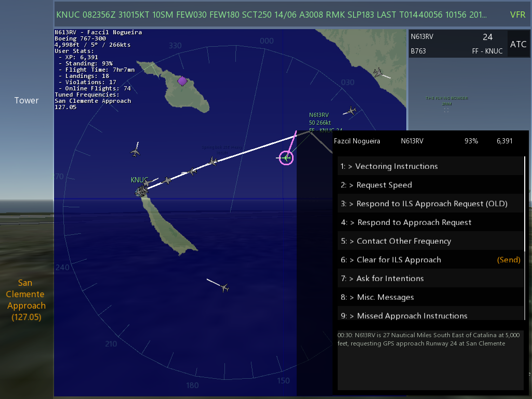Viewport: 532px width, 399px height.
Task: Click the VFR flight rules indicator
Action: tap(518, 15)
